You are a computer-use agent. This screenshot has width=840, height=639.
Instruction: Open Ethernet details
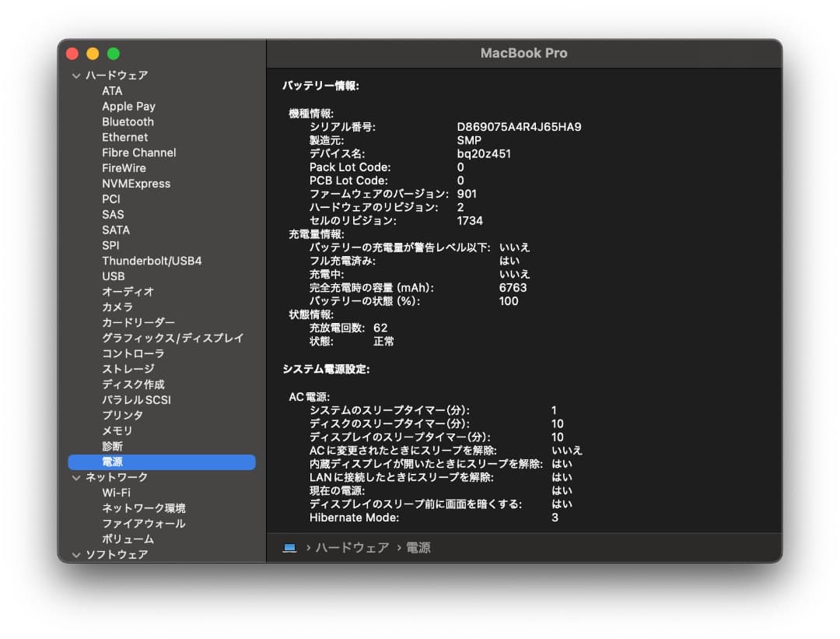point(124,137)
